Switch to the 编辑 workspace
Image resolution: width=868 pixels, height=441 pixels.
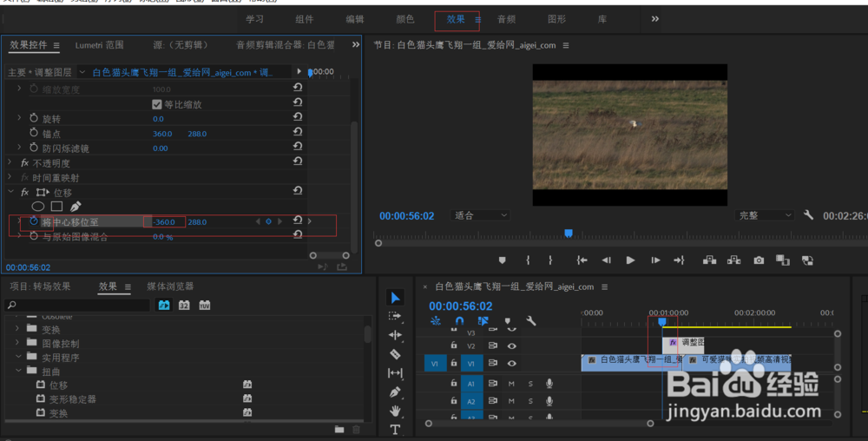pos(355,19)
